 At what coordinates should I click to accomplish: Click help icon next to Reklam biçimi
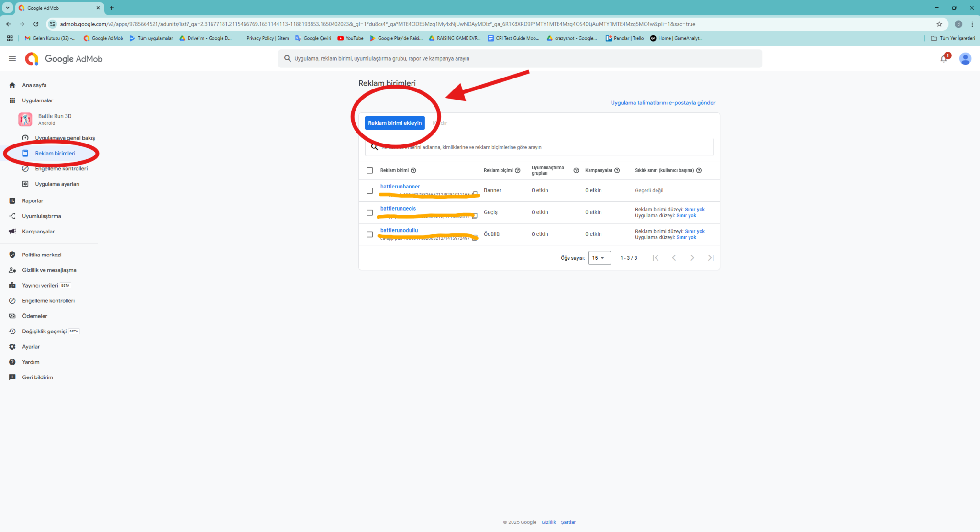click(517, 170)
